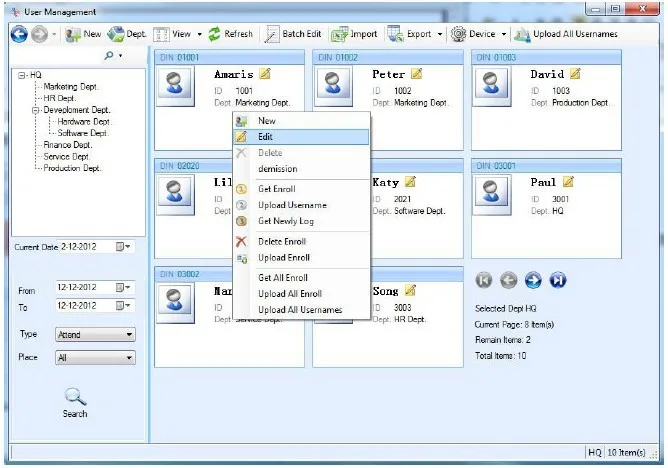The height and width of the screenshot is (468, 668).
Task: Click the edit pencil icon beside Song
Action: pyautogui.click(x=410, y=290)
